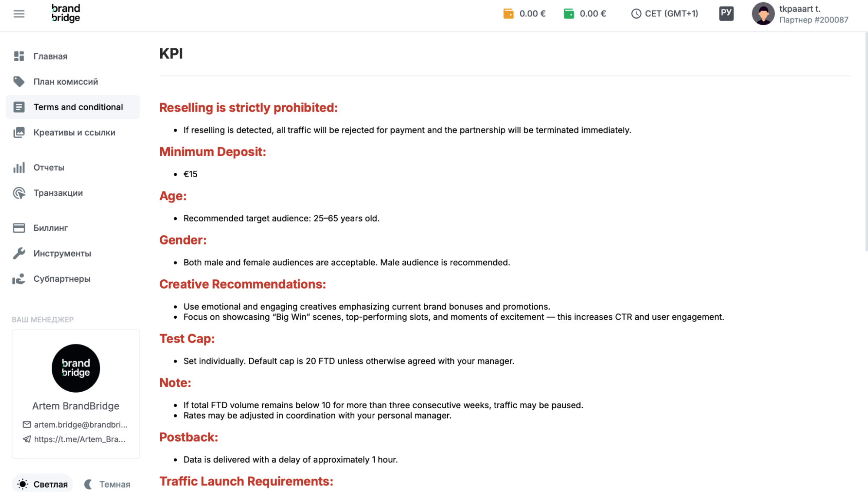Click the ВАШ МЕНЕДЖЕР section label
Image resolution: width=868 pixels, height=492 pixels.
pyautogui.click(x=43, y=320)
